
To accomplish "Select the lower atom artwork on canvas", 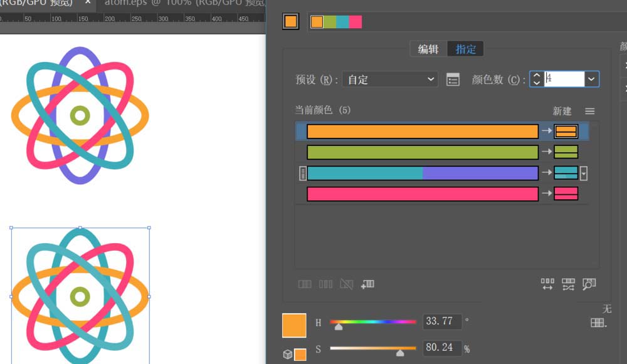I will pyautogui.click(x=80, y=296).
